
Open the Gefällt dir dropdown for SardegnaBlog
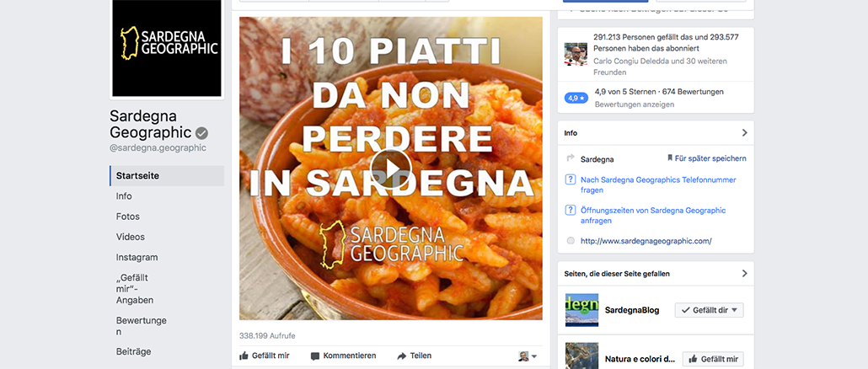tap(709, 310)
